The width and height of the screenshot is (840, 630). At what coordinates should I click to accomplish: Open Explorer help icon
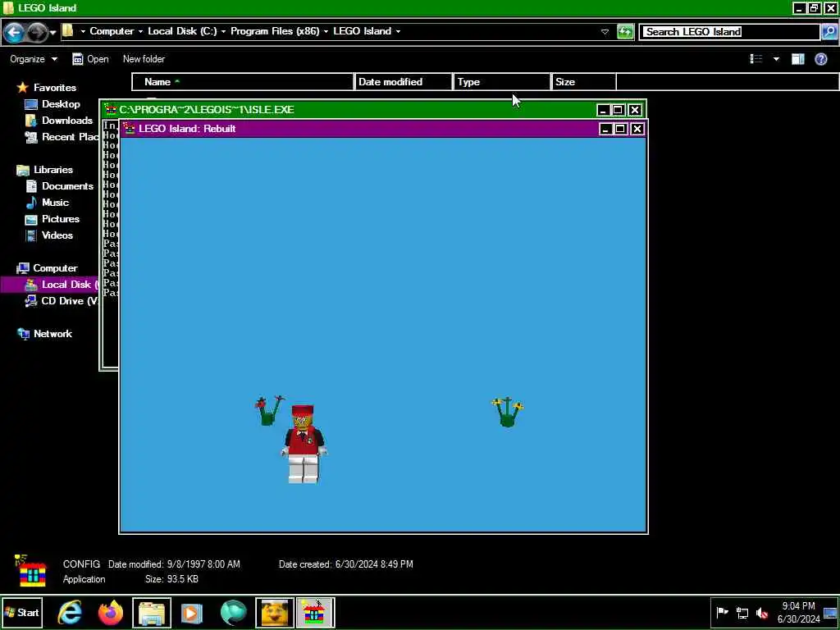click(820, 59)
